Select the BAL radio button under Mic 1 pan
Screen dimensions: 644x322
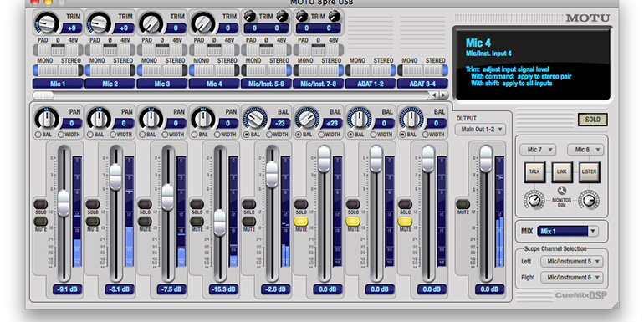click(38, 135)
